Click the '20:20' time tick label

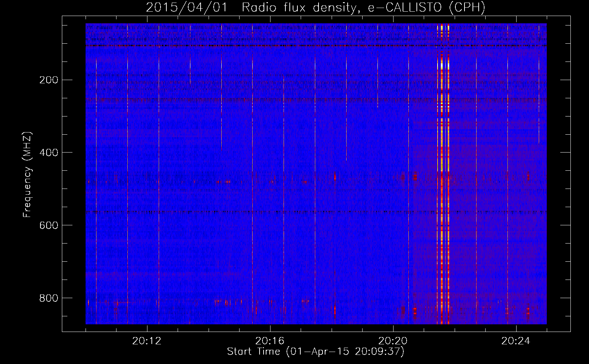tap(393, 341)
